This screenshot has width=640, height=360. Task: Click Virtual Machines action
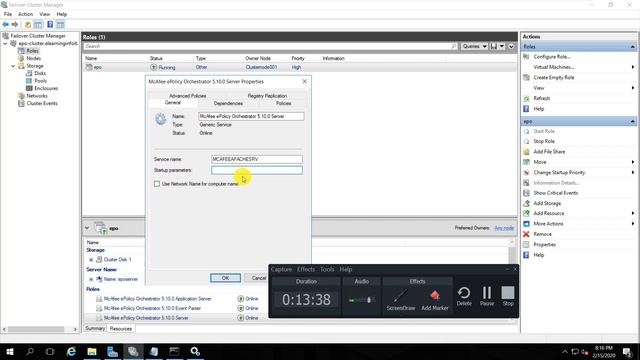point(553,67)
